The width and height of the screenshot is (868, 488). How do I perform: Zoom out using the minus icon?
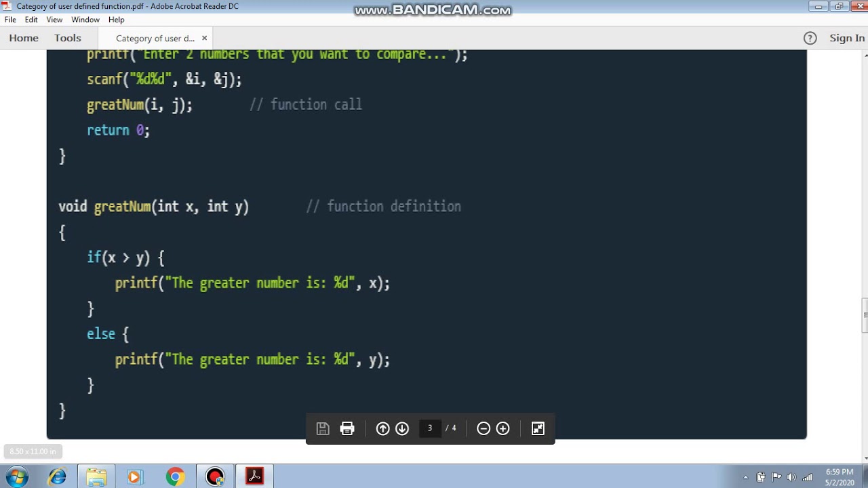[484, 428]
